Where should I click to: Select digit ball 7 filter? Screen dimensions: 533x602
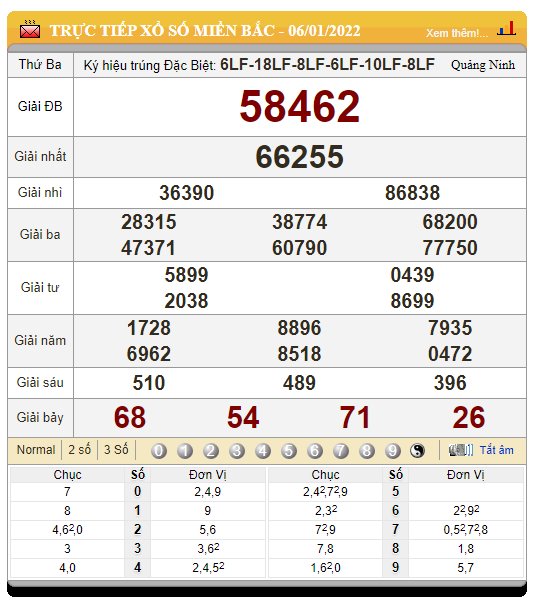(x=340, y=450)
